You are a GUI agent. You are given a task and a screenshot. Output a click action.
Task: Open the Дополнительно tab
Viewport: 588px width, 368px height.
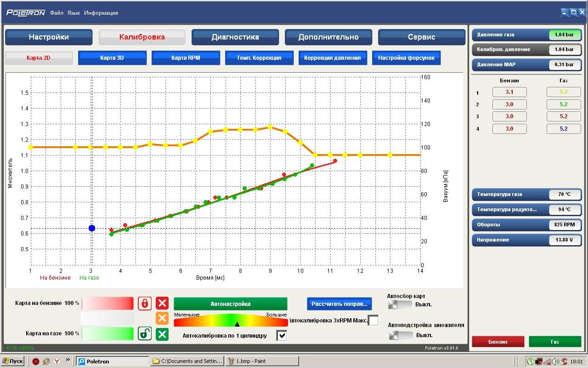click(328, 37)
